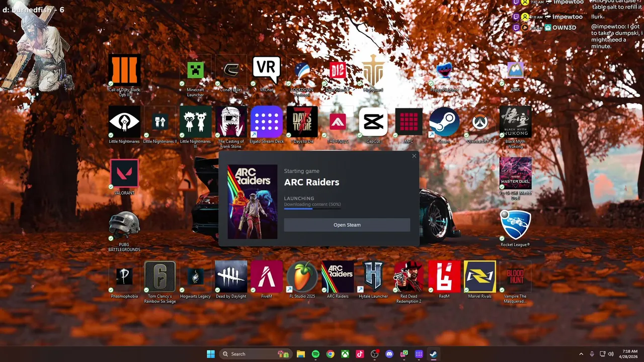Show hidden system tray icons
This screenshot has width=644, height=362.
point(581,354)
